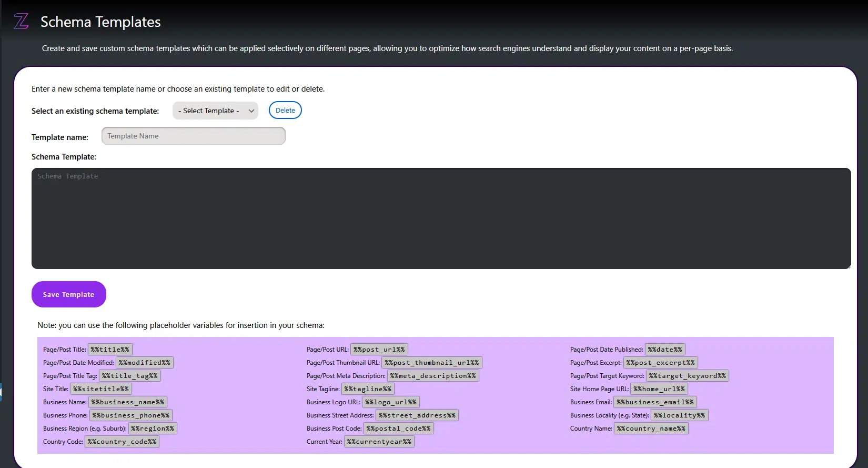Select the %%modified%% placeholder

click(x=145, y=363)
